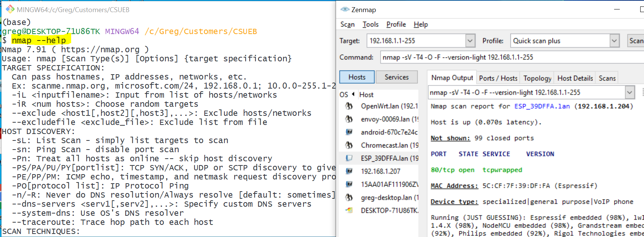Switch to the Scans tab
Image resolution: width=644 pixels, height=237 pixels.
coord(607,78)
